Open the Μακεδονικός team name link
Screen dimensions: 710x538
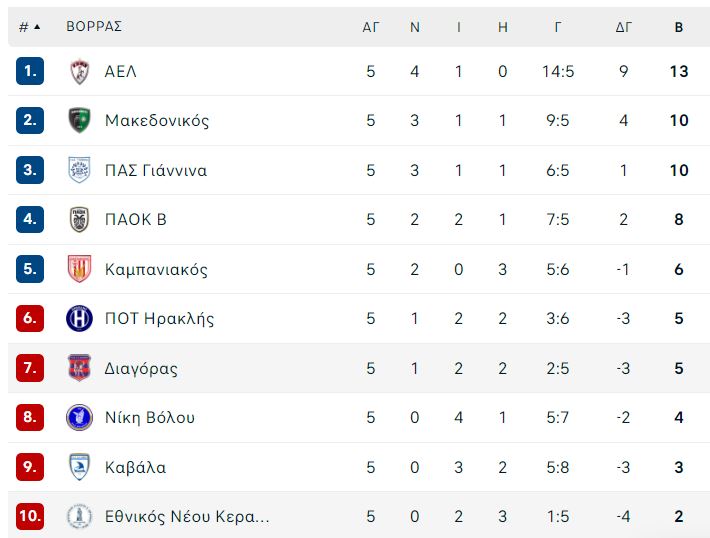click(x=157, y=120)
